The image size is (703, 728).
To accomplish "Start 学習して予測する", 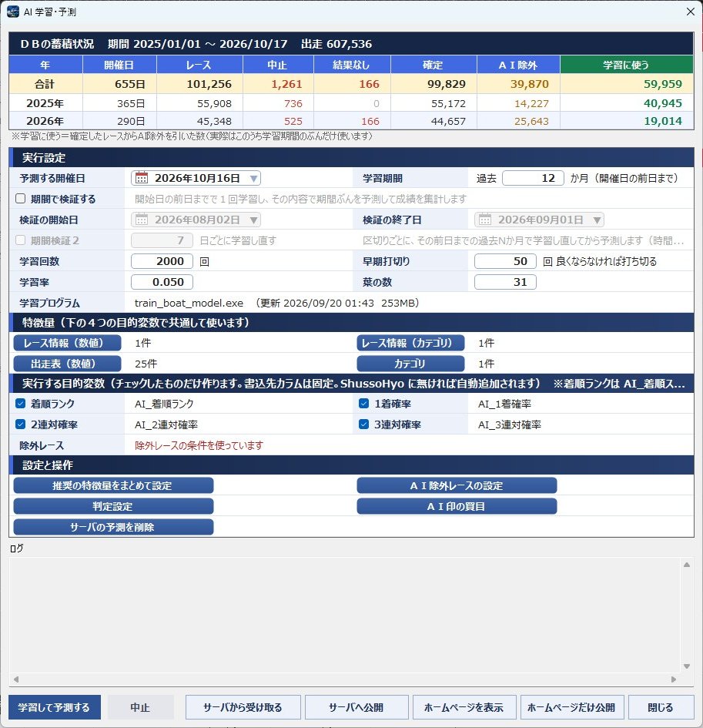I will [x=55, y=707].
